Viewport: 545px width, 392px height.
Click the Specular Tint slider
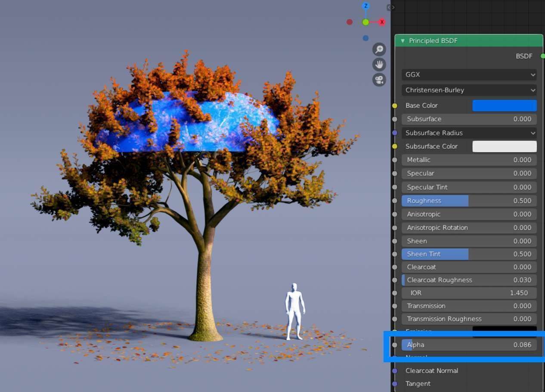[x=469, y=187]
